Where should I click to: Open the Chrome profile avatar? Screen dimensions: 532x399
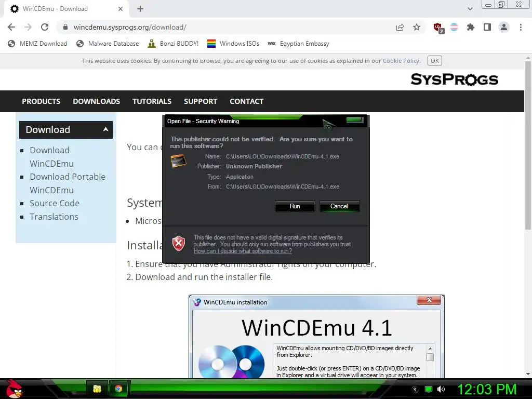click(504, 27)
